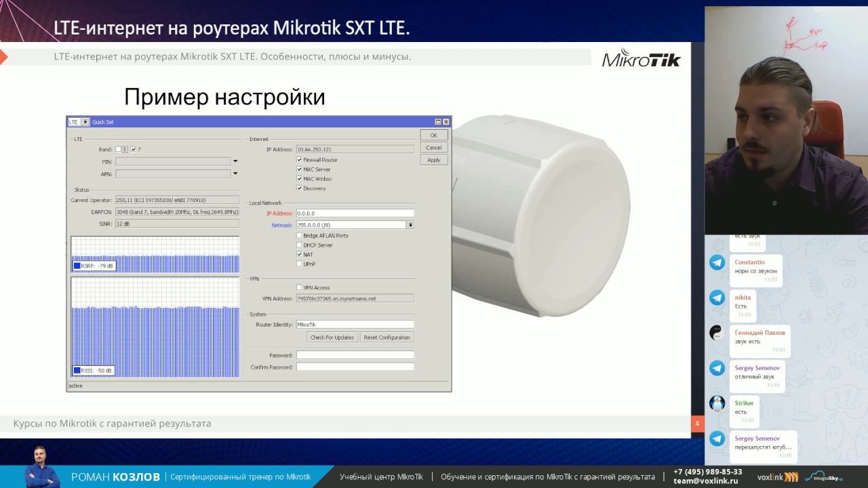This screenshot has width=868, height=488.
Task: Click the Reset Configuration button
Action: point(387,338)
